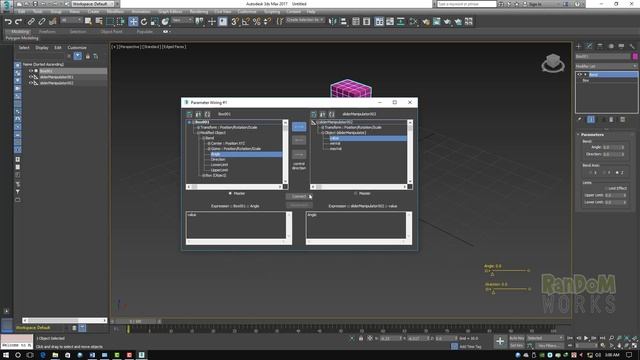Click left show-all-tracks icon in Parameter Wiring
Screen dimensions: 640x360
(189, 114)
